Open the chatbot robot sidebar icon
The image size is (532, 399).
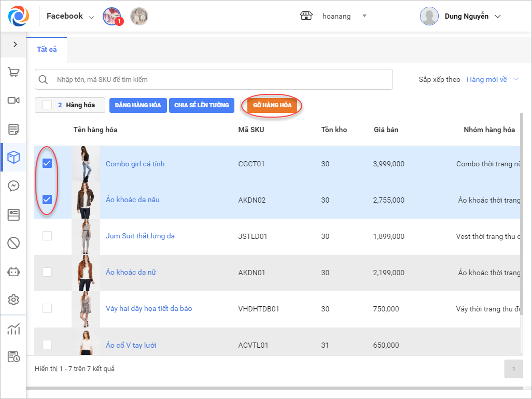(x=13, y=271)
